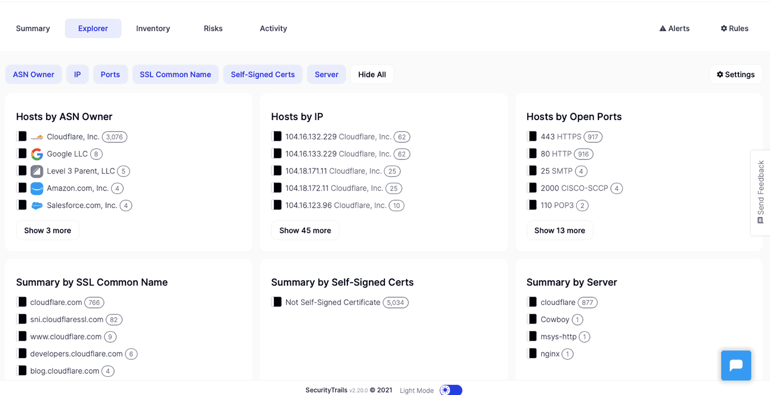Open the Inventory tab
The image size is (770, 395).
coord(153,28)
